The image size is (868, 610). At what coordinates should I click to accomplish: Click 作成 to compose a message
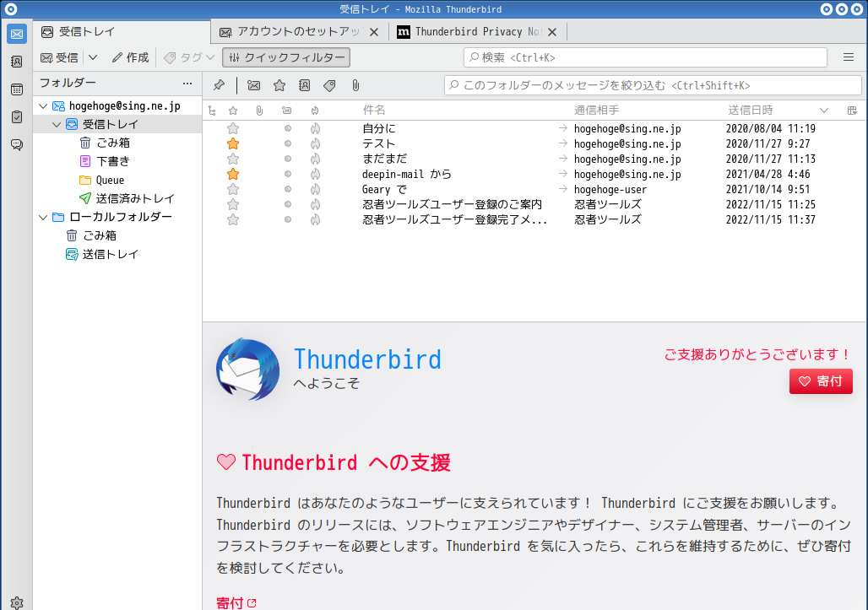[x=131, y=57]
